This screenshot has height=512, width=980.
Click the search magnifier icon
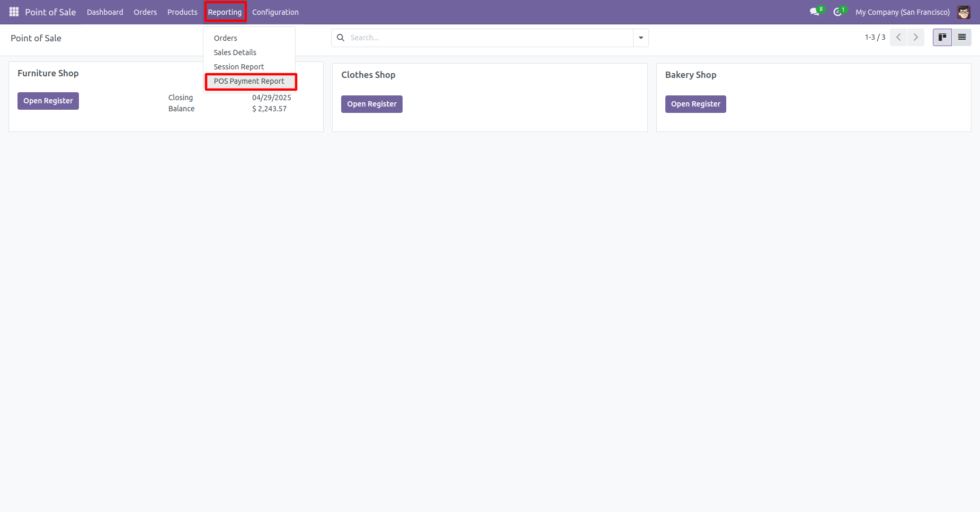point(341,38)
